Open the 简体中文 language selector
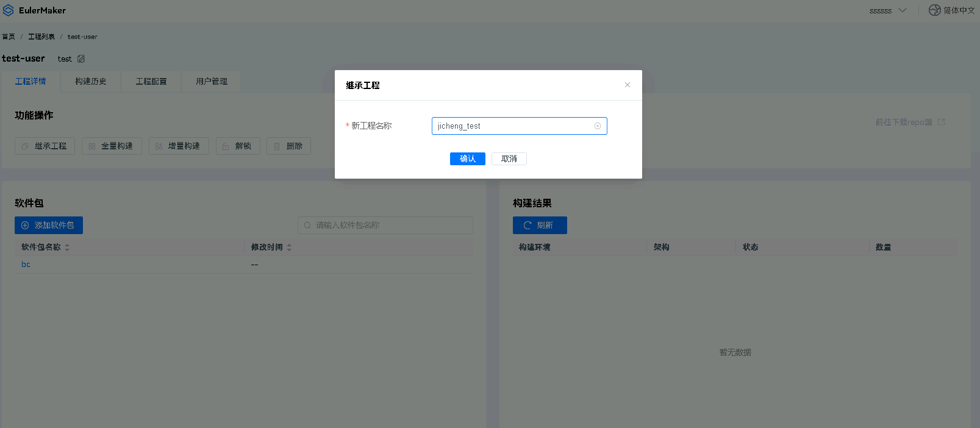Viewport: 980px width, 428px height. click(x=958, y=10)
